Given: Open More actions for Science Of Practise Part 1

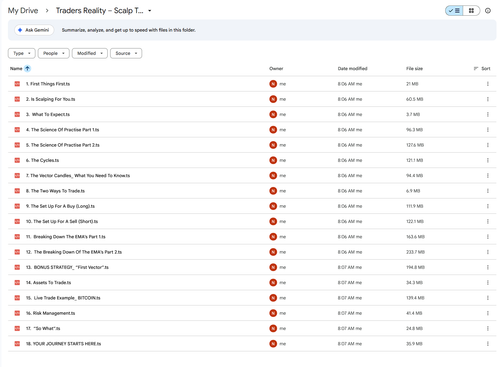Looking at the screenshot, I should pyautogui.click(x=487, y=130).
